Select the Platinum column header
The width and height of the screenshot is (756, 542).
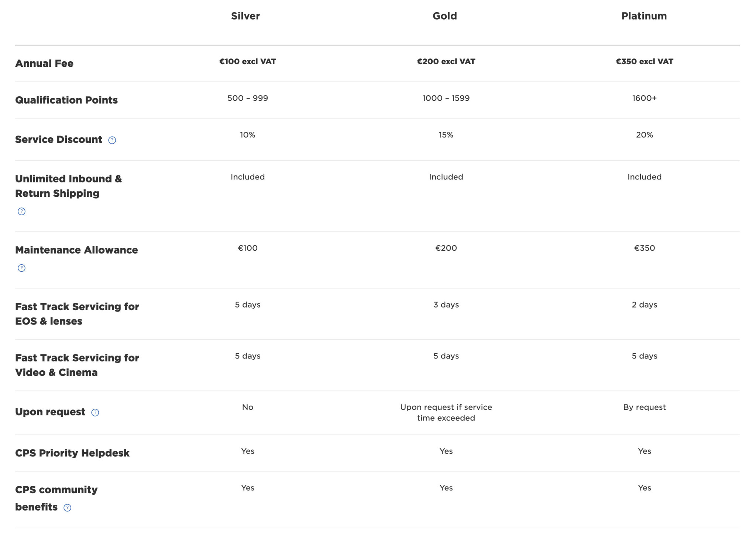[644, 16]
